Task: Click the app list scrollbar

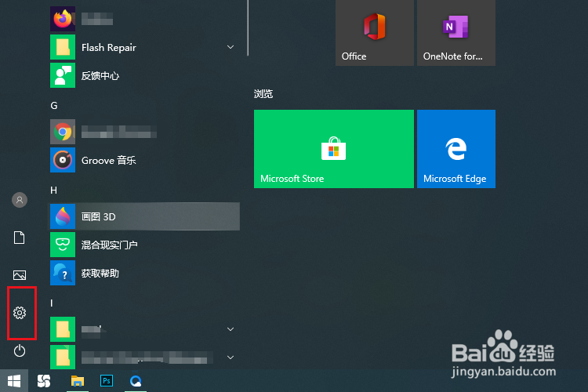Action: [x=248, y=27]
